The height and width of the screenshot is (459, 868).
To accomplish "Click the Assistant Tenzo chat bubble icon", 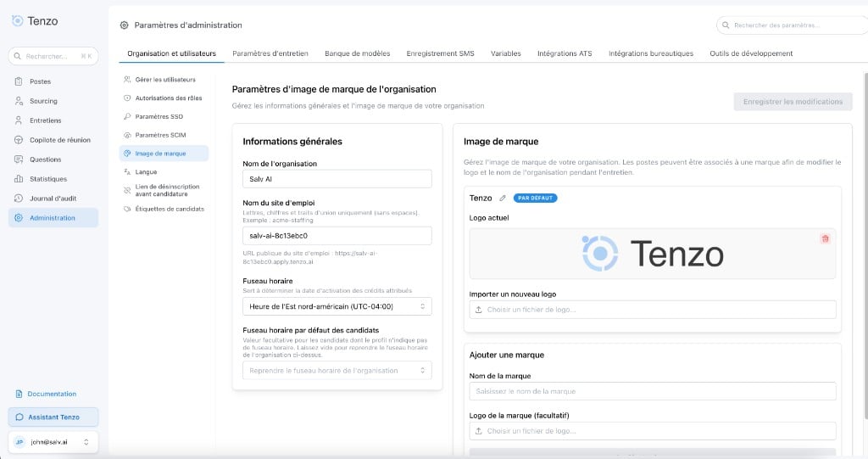I will 19,417.
